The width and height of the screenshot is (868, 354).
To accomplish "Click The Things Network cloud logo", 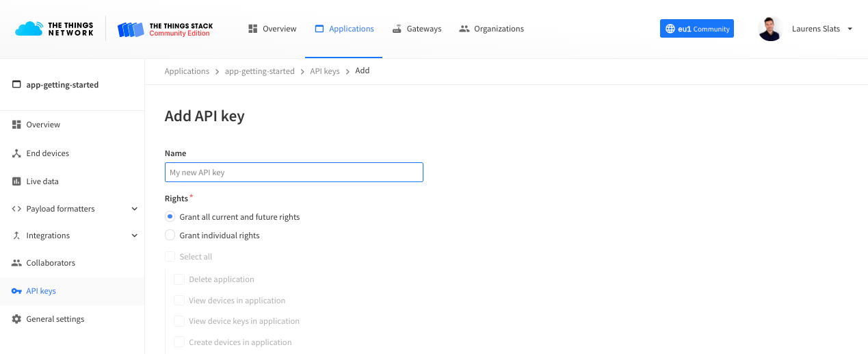I will (29, 29).
